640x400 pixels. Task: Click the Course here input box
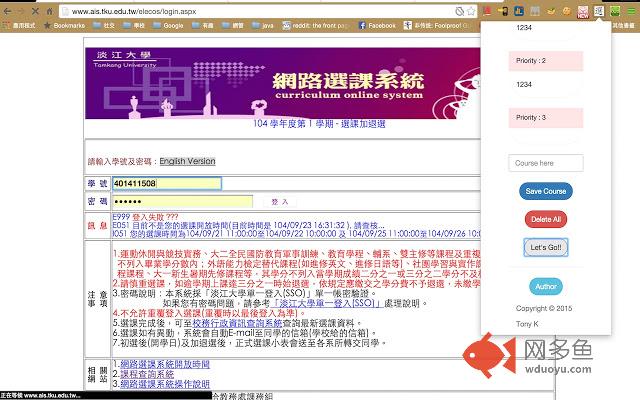[546, 163]
